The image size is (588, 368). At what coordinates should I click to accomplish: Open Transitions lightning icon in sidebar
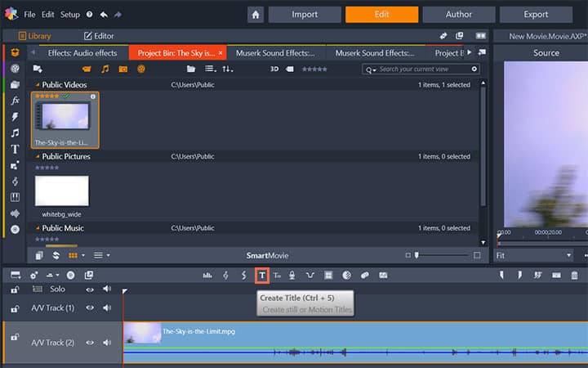click(x=15, y=117)
